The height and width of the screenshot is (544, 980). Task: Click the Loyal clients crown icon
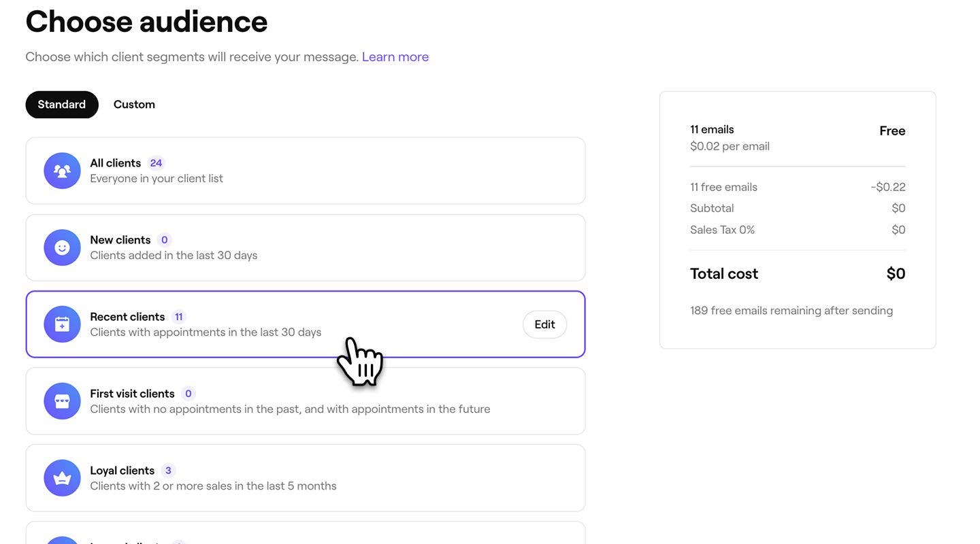(62, 478)
